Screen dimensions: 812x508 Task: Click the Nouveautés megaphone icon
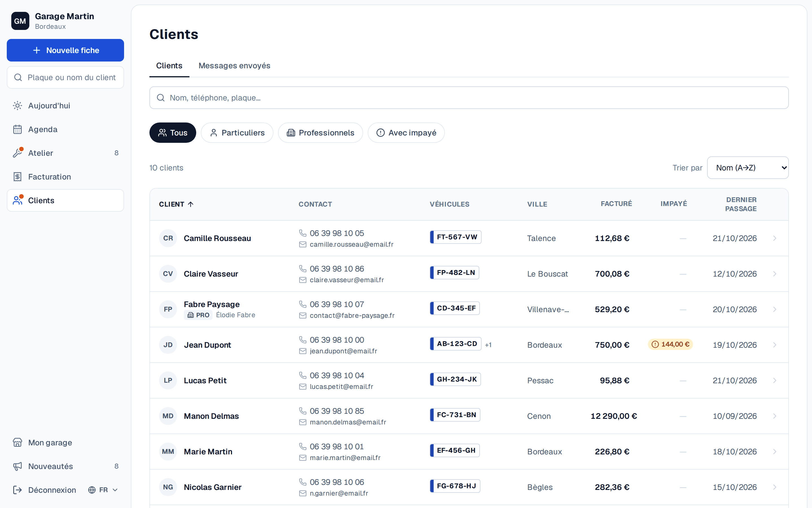(x=17, y=466)
